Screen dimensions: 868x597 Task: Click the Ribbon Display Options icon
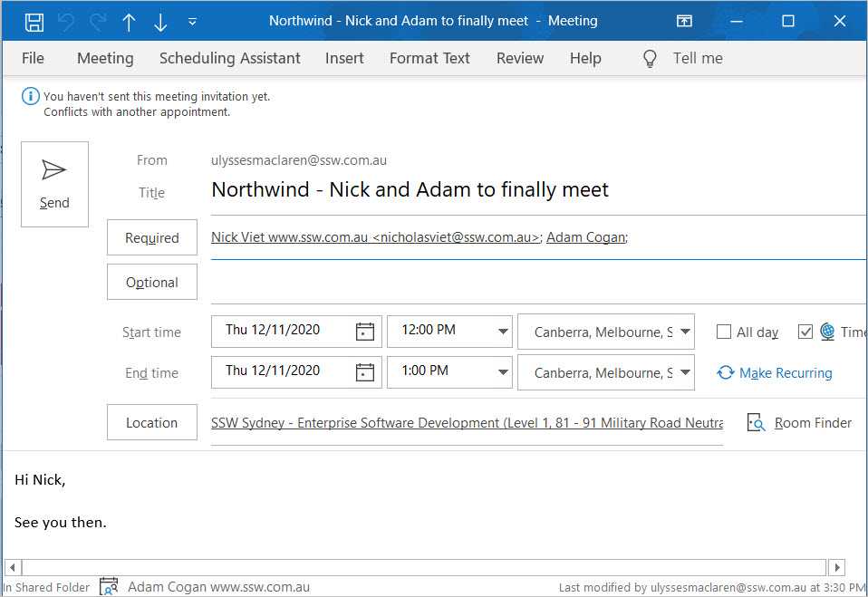coord(685,21)
